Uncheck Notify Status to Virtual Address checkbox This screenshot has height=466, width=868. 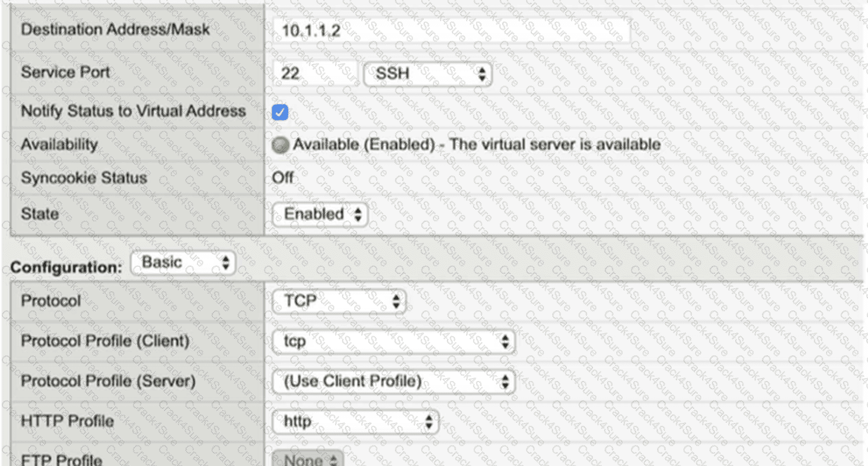(280, 112)
